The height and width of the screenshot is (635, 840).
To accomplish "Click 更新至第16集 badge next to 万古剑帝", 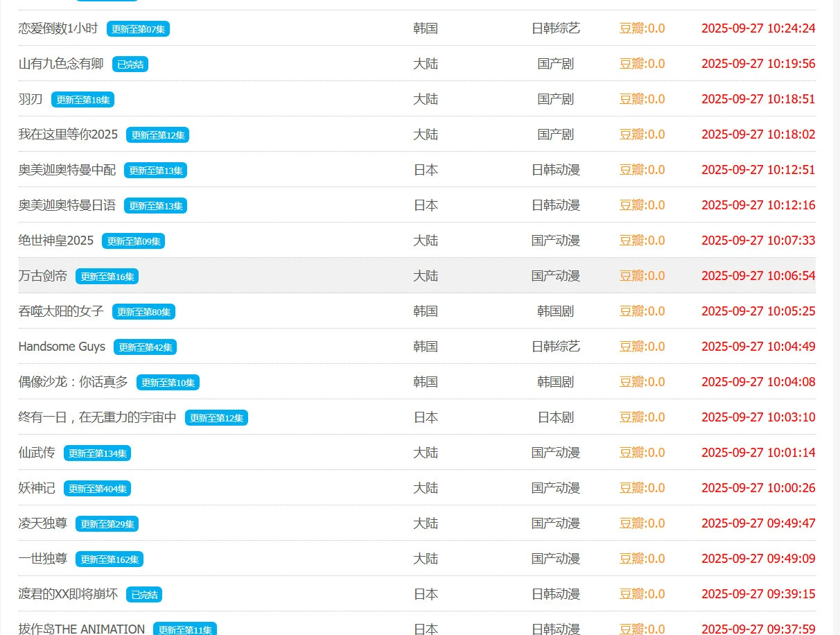I will tap(107, 277).
